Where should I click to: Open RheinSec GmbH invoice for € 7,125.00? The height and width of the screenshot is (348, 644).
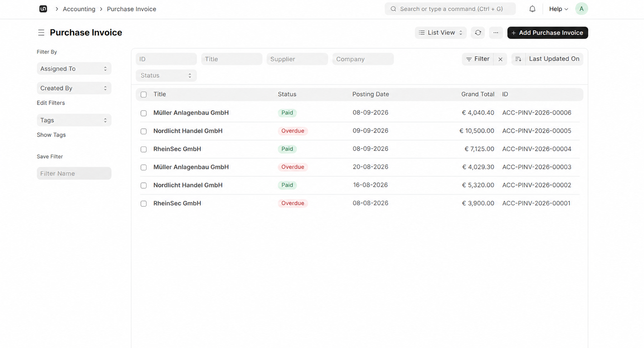coord(177,149)
